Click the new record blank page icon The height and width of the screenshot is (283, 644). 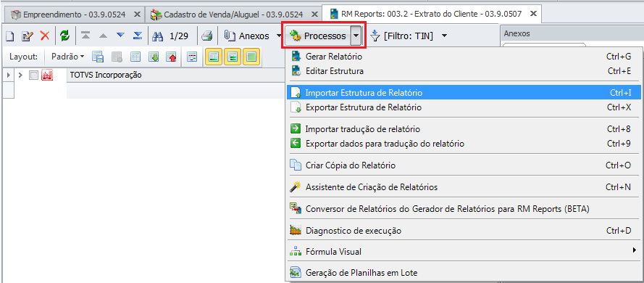[x=9, y=36]
